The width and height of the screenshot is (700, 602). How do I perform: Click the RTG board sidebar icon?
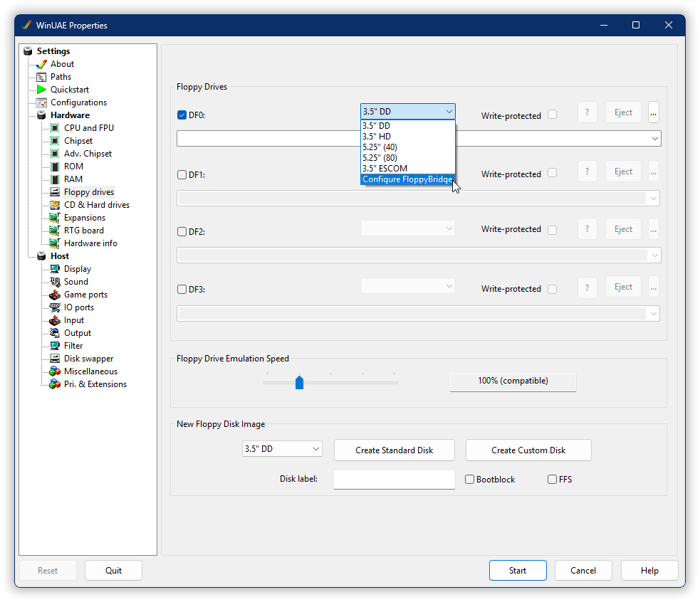coord(53,230)
